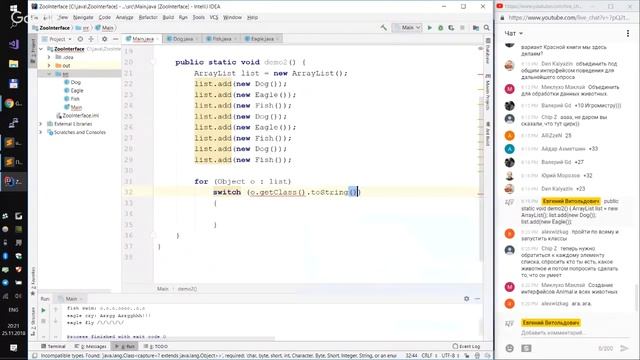Collapse the src folder
Screen dimensions: 640x360
pyautogui.click(x=49, y=74)
